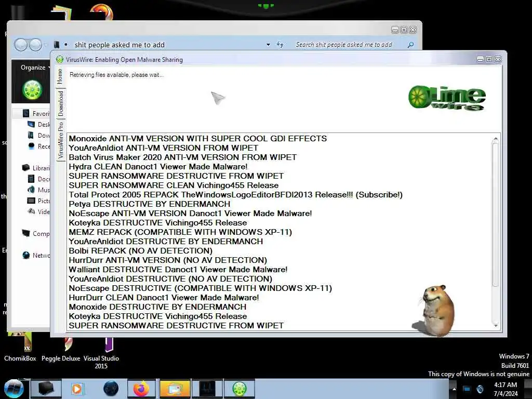Click the Explorer search magnifier icon
532x399 pixels.
click(410, 45)
